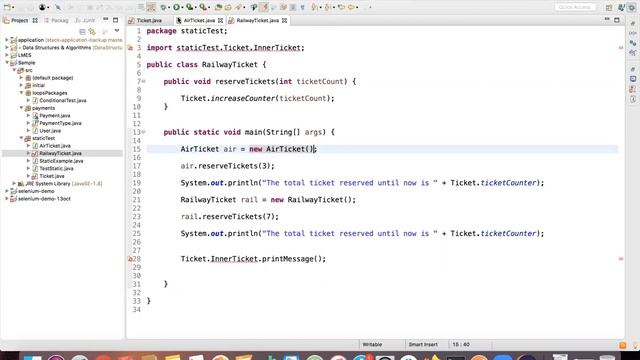Select the selenium-demo-13oct project

44,198
